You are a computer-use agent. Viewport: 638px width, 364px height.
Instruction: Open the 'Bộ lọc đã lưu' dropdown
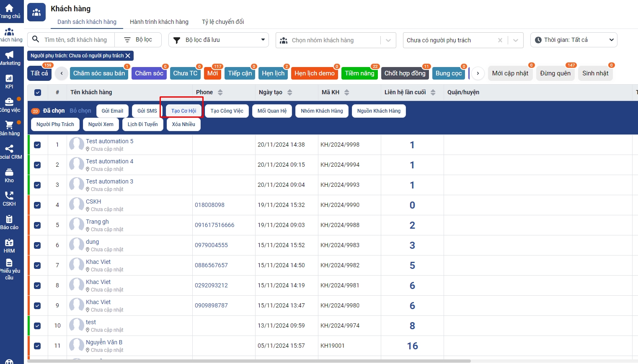click(218, 40)
